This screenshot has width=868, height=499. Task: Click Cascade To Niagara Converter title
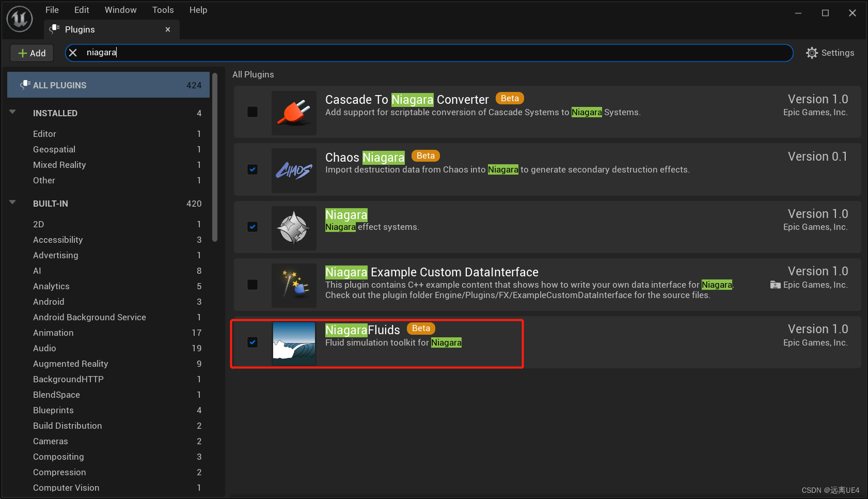click(407, 99)
